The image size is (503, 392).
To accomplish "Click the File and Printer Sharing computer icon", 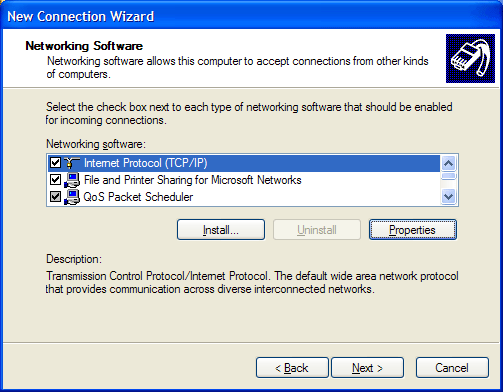I will coord(72,180).
